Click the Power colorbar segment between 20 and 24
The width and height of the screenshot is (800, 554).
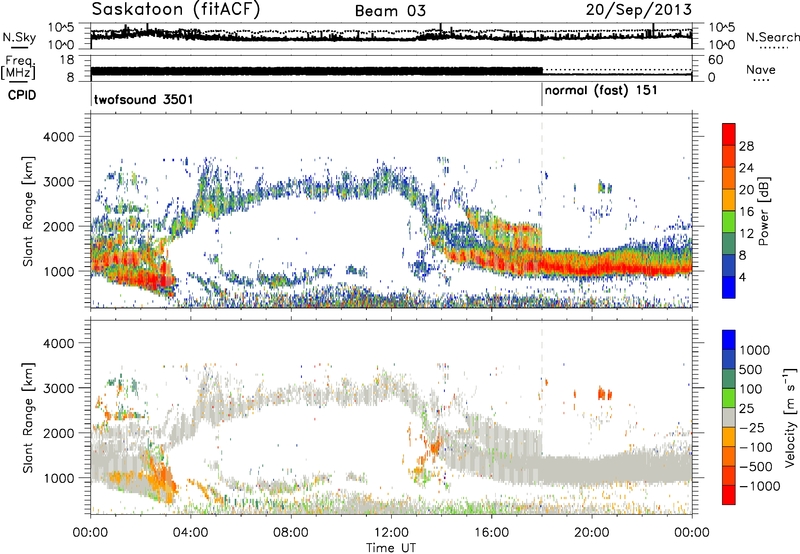click(729, 177)
